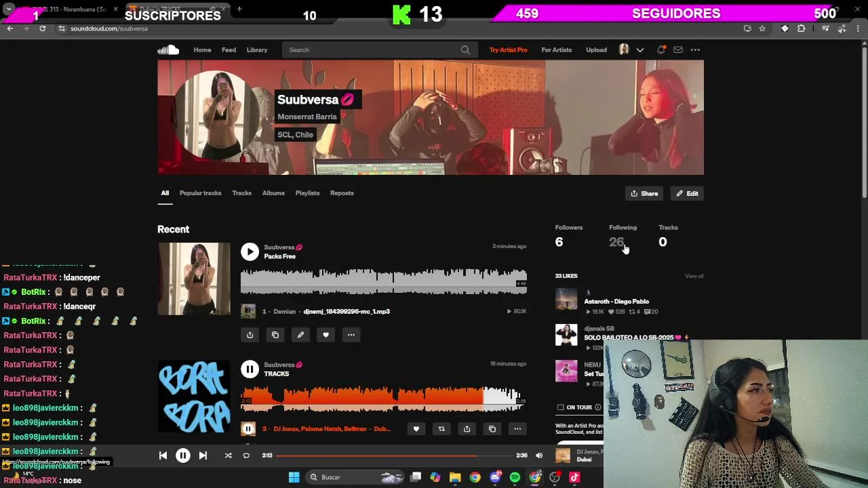Share the TRACKS playlist
The height and width of the screenshot is (488, 868).
(467, 428)
